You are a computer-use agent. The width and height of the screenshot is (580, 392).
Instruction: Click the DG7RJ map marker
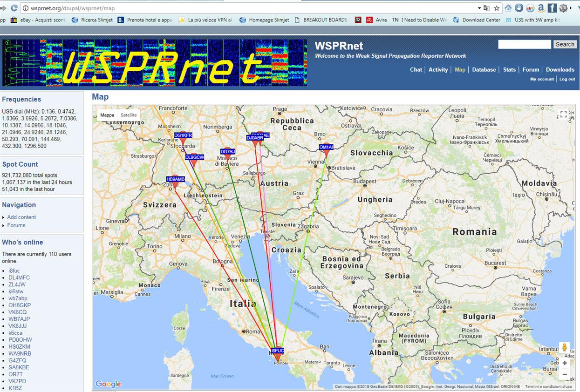228,155
